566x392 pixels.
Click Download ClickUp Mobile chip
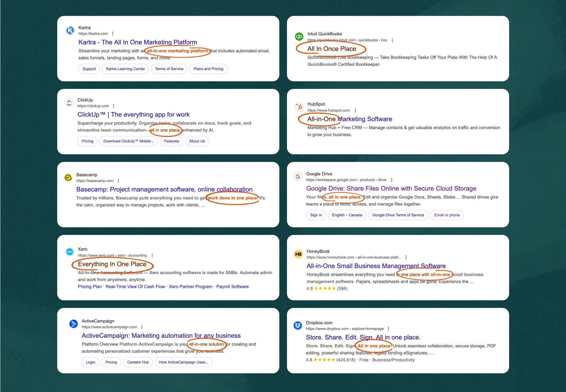click(128, 141)
